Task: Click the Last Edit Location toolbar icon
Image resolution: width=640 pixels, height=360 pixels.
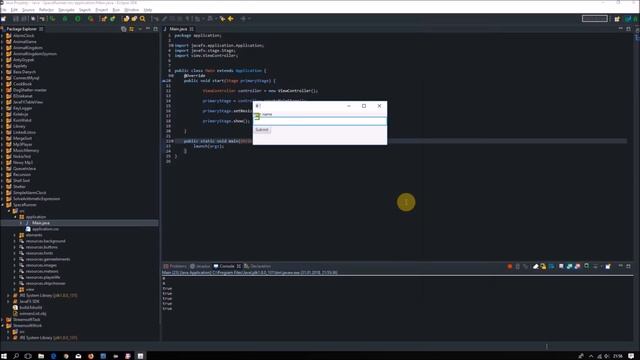Action: (222, 19)
